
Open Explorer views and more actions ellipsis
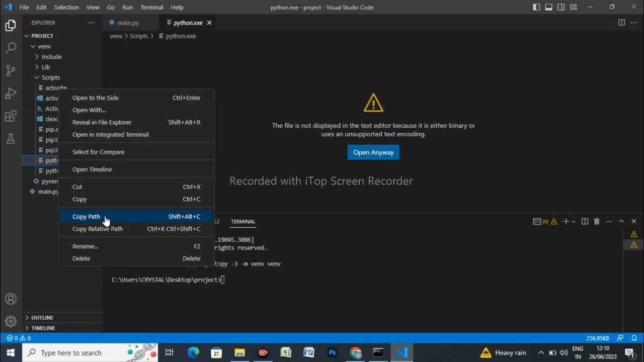coord(91,23)
